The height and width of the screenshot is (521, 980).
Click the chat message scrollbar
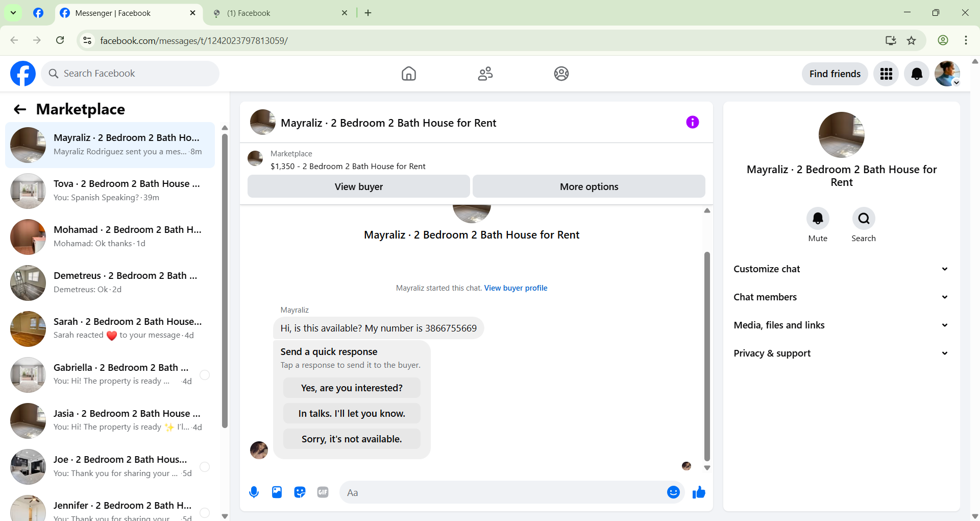pyautogui.click(x=707, y=356)
